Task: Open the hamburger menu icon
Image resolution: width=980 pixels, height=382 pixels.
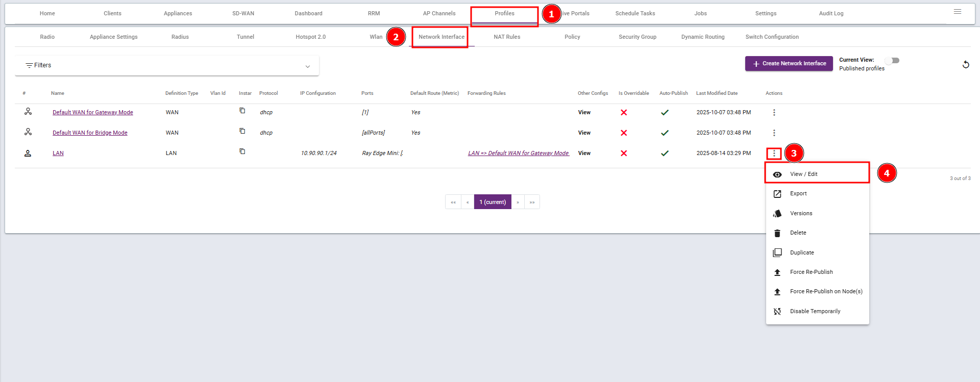Action: pyautogui.click(x=958, y=12)
